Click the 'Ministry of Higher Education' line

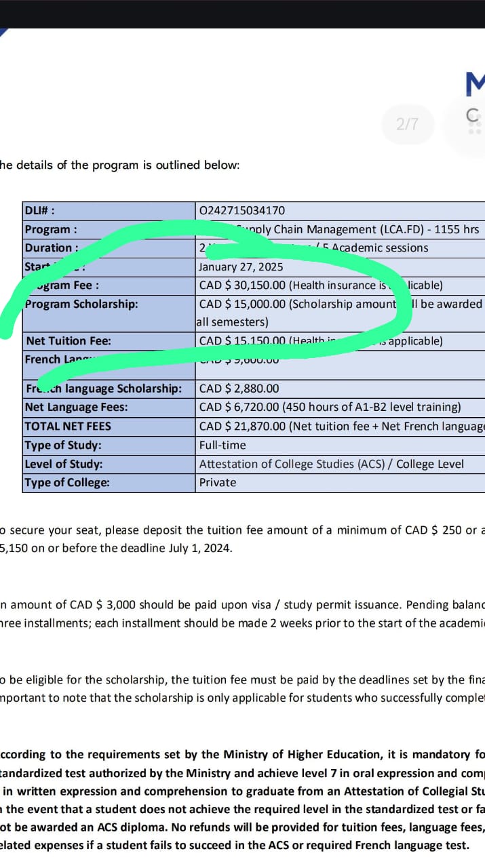[x=242, y=754]
